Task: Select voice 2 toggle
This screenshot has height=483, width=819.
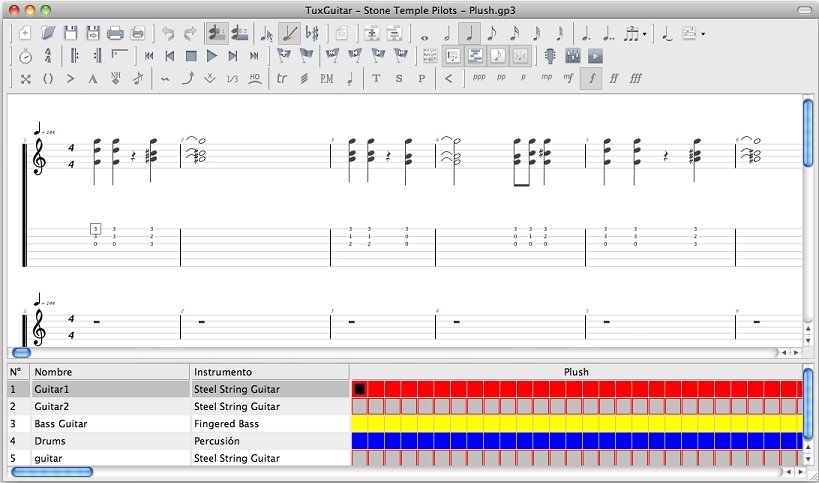Action: (x=239, y=33)
